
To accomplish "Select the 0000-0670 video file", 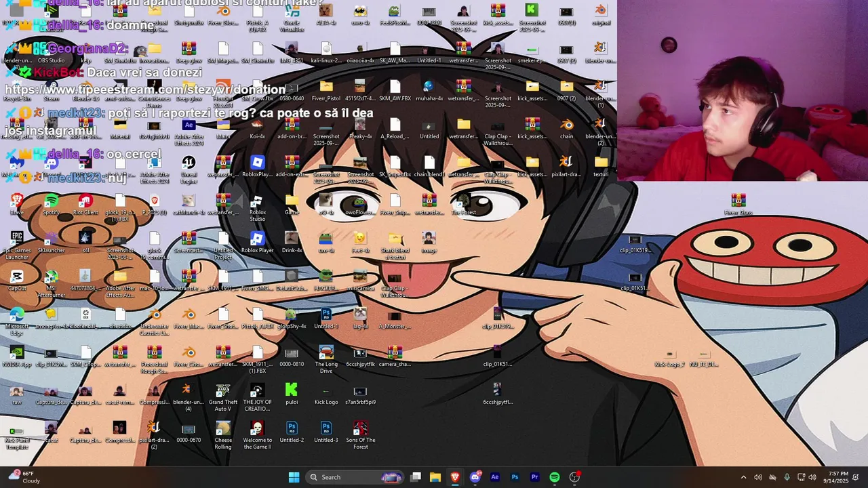I will click(189, 432).
